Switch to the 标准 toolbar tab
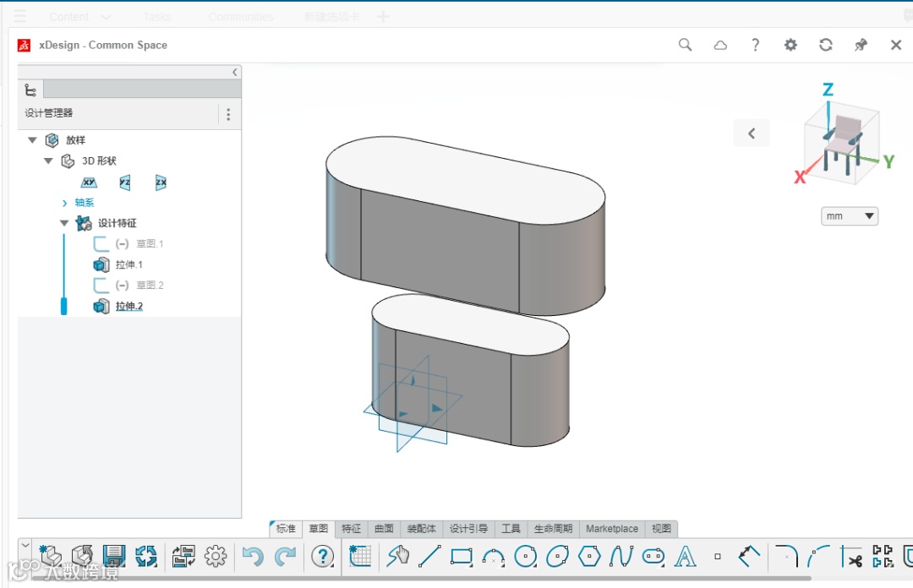This screenshot has width=913, height=588. 286,529
